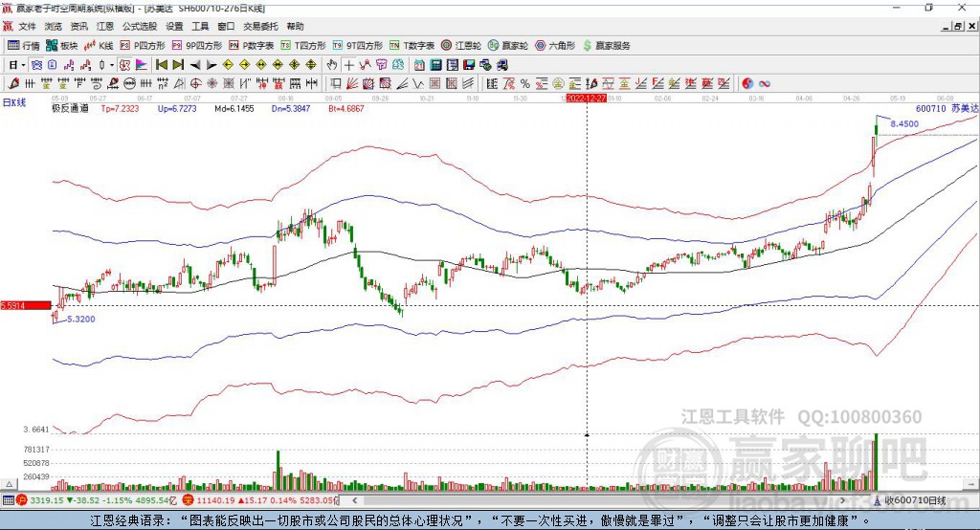The width and height of the screenshot is (980, 530).
Task: Click the 极反通道 indicator label
Action: coord(70,109)
